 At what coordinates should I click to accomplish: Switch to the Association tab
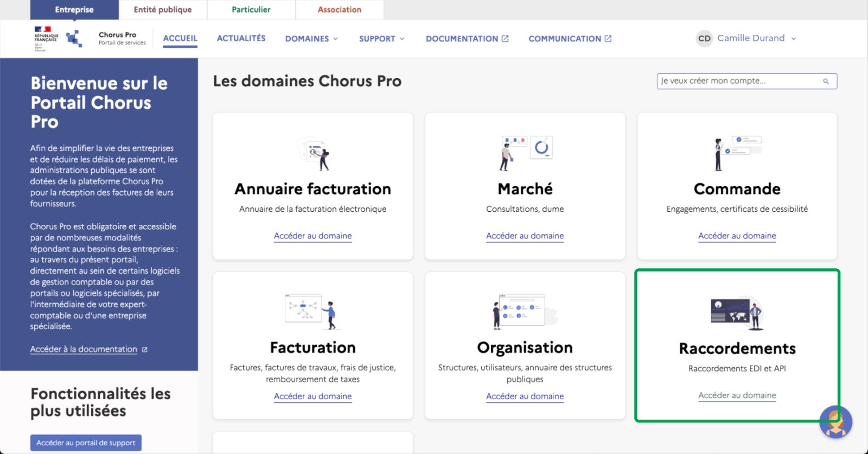[x=340, y=10]
